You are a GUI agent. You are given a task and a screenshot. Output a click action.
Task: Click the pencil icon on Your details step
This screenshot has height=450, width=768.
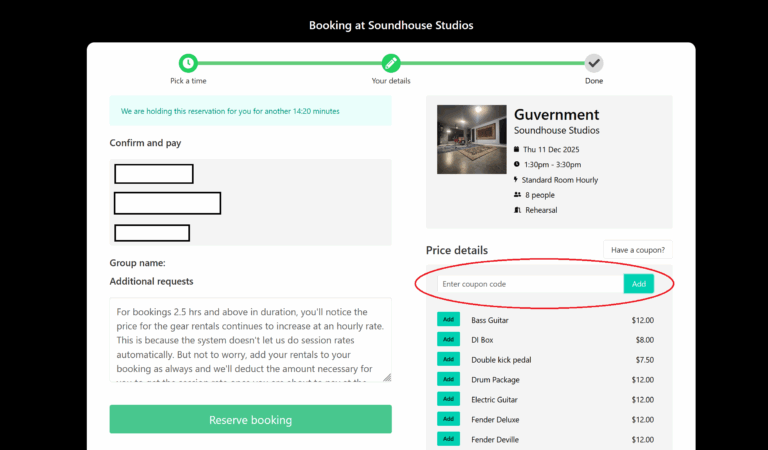[391, 63]
